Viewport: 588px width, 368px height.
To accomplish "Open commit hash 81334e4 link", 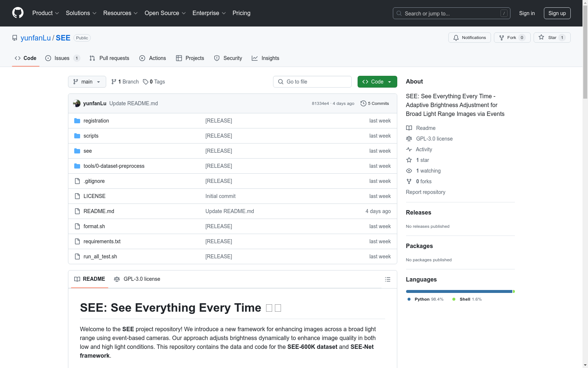I will coord(320,103).
